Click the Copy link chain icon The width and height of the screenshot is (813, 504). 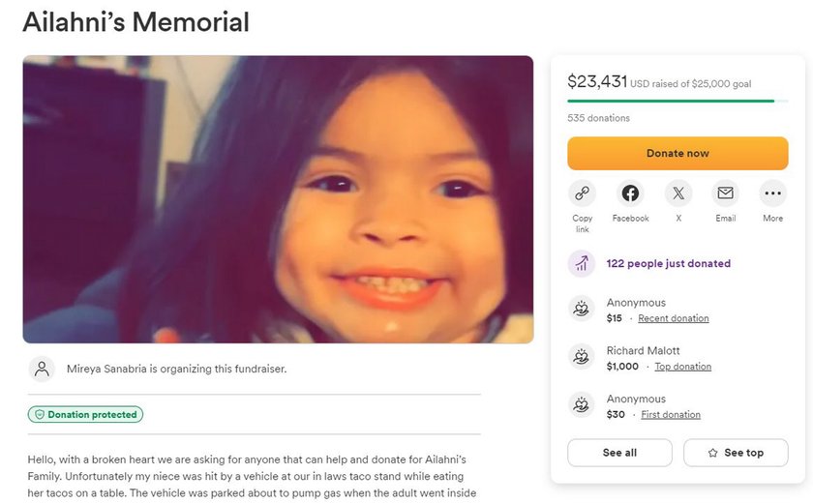coord(582,193)
